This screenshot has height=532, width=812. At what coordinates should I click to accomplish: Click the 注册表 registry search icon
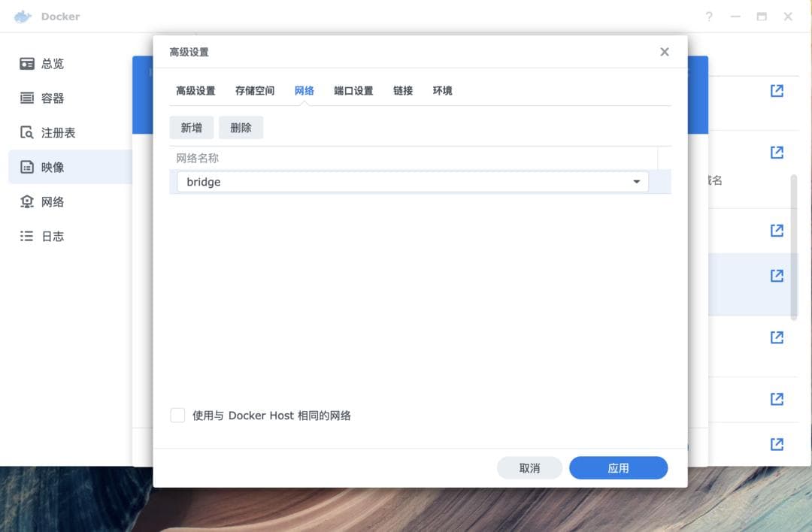pyautogui.click(x=27, y=132)
